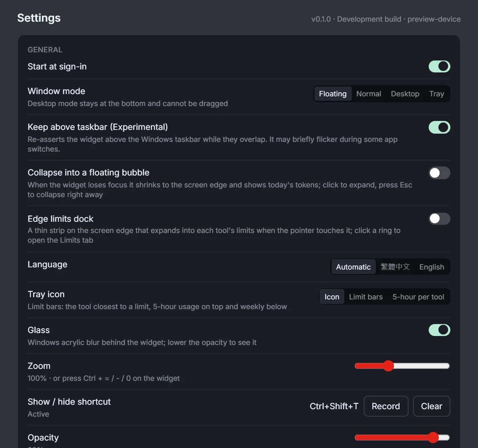Click the Settings page heading

[x=39, y=18]
